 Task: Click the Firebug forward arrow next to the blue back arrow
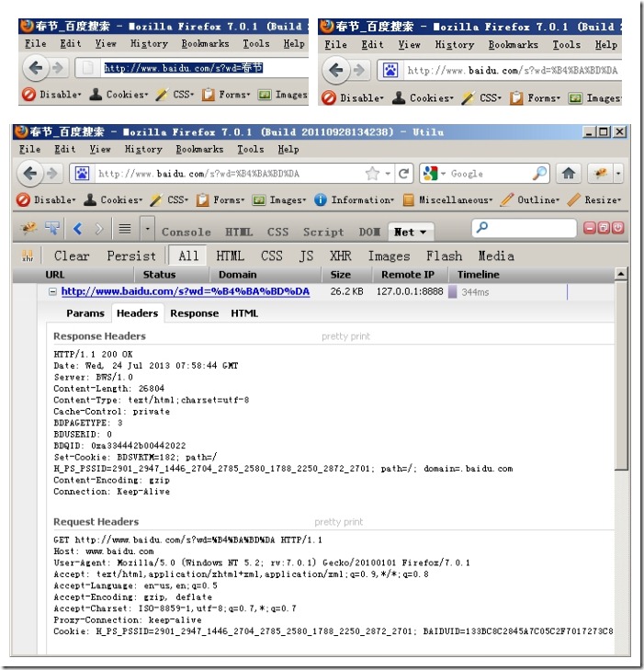click(98, 229)
